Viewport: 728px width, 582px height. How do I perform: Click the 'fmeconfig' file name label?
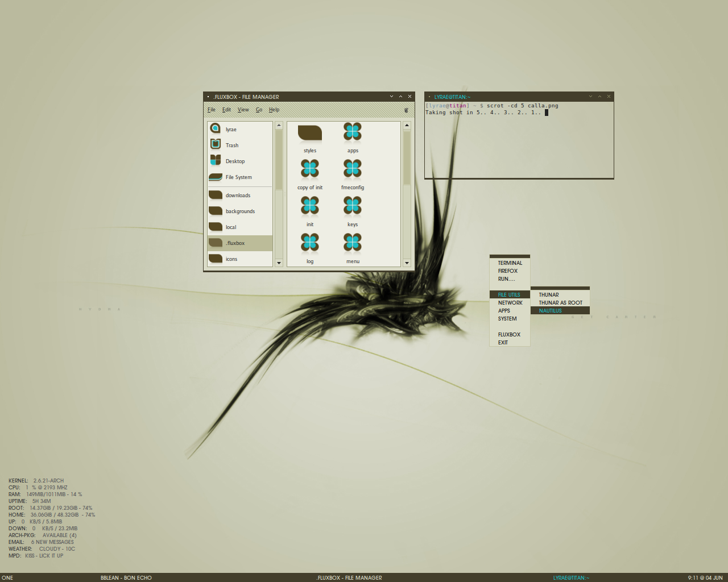click(353, 188)
